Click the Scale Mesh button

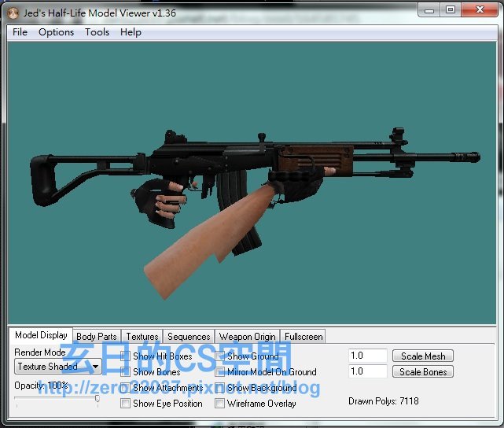coord(423,356)
